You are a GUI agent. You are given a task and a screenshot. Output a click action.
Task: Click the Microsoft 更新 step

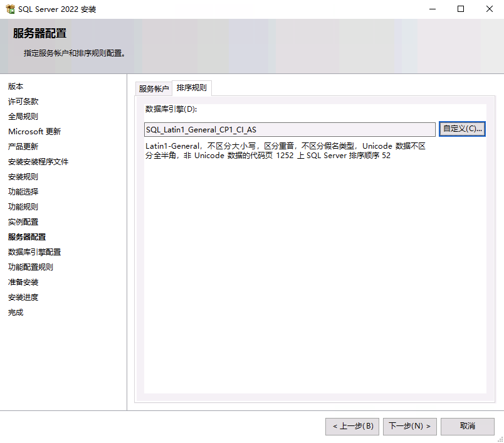(x=34, y=132)
